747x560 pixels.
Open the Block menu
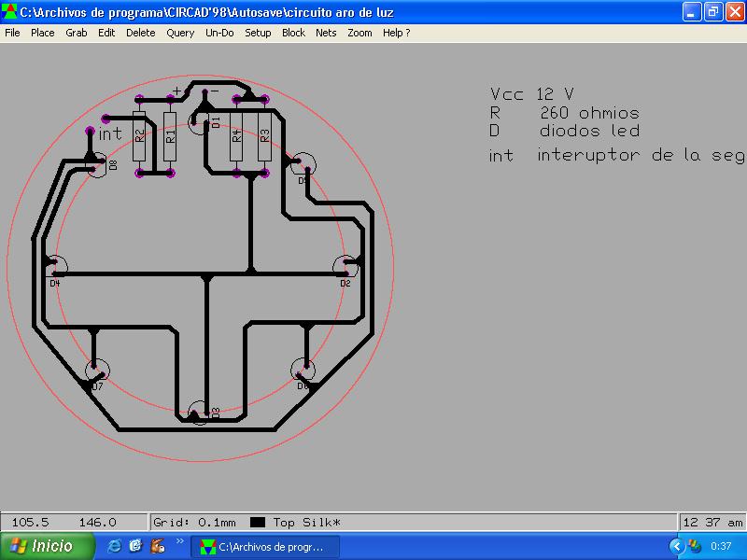[x=293, y=33]
